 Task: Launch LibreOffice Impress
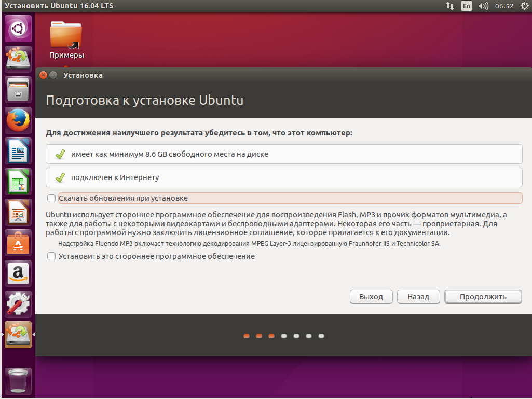coord(18,212)
